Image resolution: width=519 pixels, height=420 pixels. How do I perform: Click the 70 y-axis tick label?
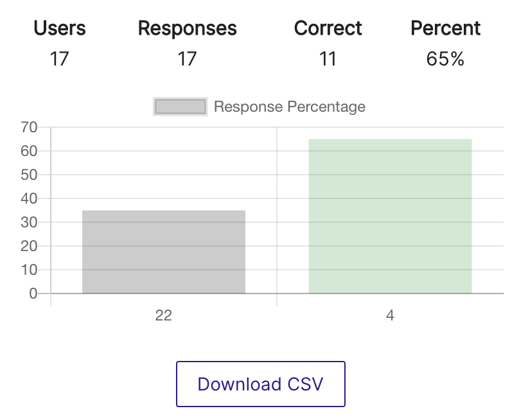[29, 127]
